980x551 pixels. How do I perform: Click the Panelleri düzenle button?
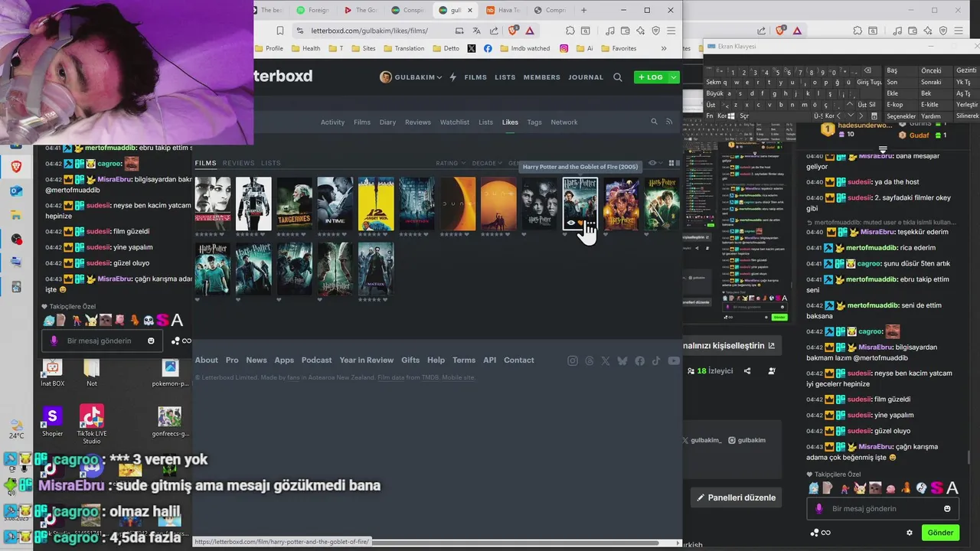click(x=737, y=497)
